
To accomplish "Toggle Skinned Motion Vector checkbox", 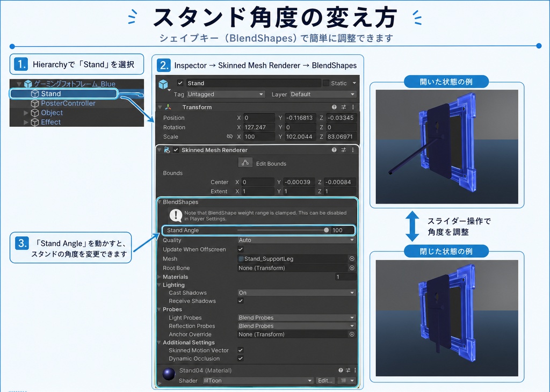I will [241, 350].
